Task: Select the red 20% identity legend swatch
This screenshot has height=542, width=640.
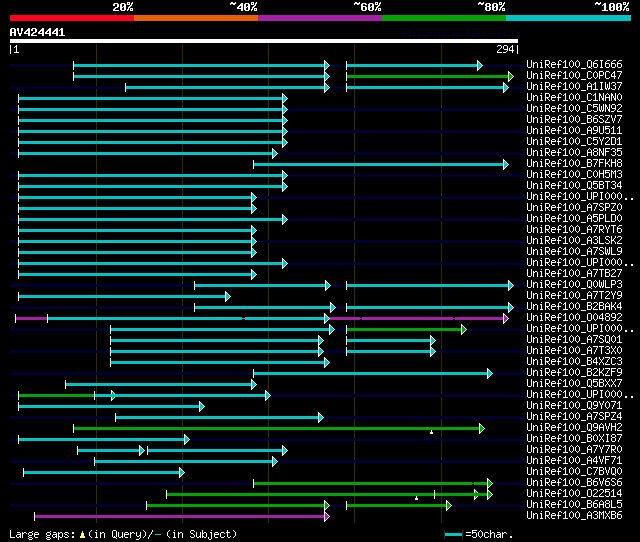Action: point(72,18)
